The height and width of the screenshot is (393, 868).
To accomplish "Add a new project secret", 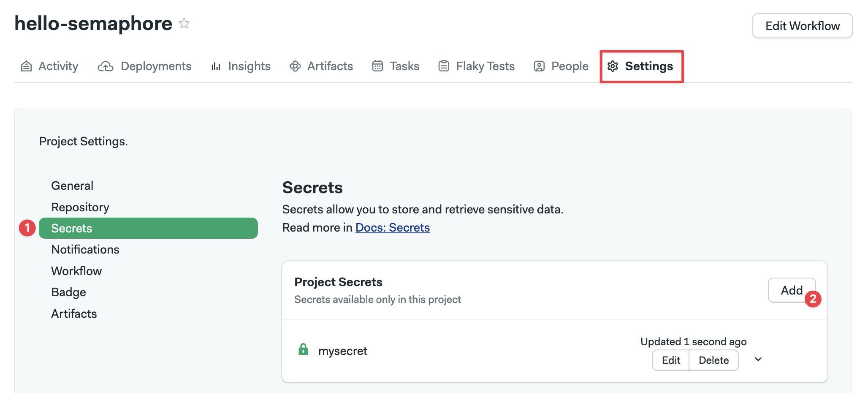I will click(792, 290).
